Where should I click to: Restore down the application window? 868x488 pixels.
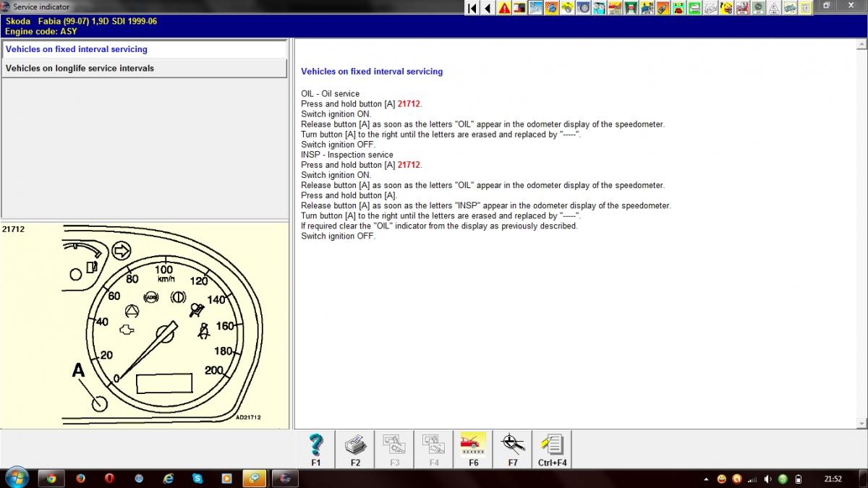(x=827, y=6)
